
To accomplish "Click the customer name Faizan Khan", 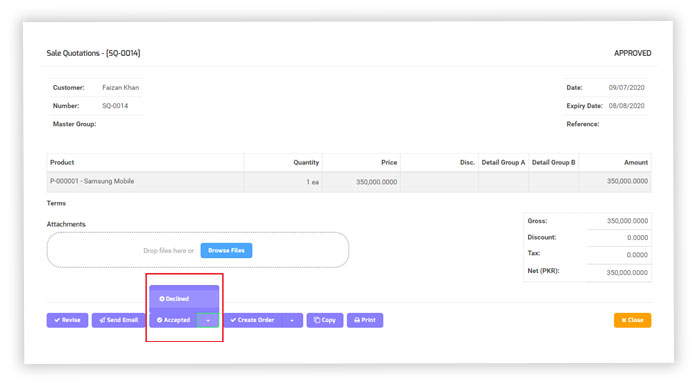I will [x=120, y=87].
